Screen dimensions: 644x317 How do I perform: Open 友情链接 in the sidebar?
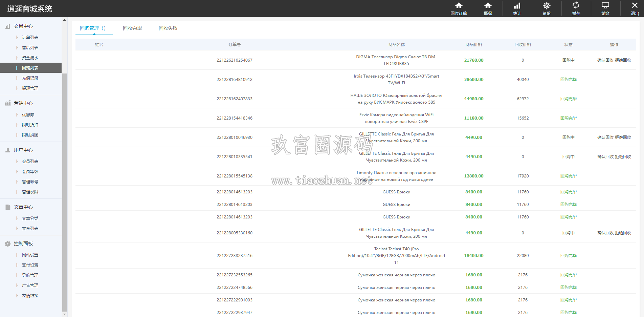(30, 295)
